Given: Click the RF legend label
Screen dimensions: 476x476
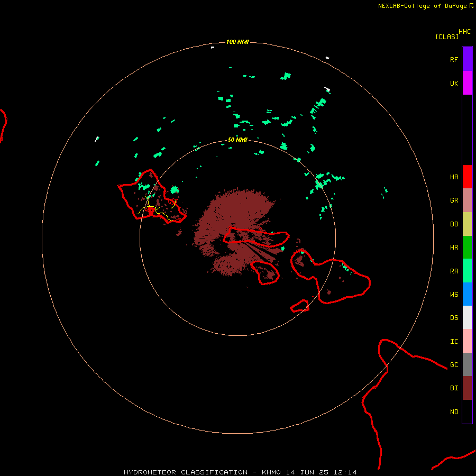Looking at the screenshot, I should point(454,59).
